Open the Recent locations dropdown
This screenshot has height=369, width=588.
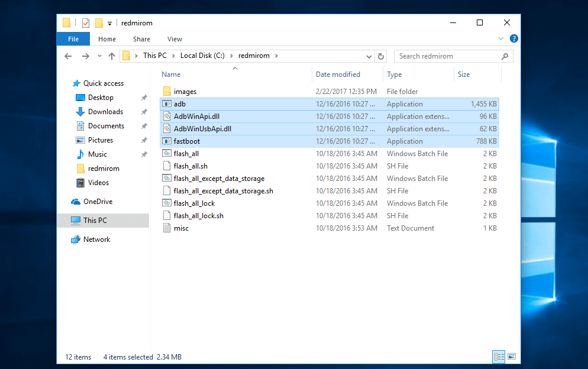(x=99, y=56)
